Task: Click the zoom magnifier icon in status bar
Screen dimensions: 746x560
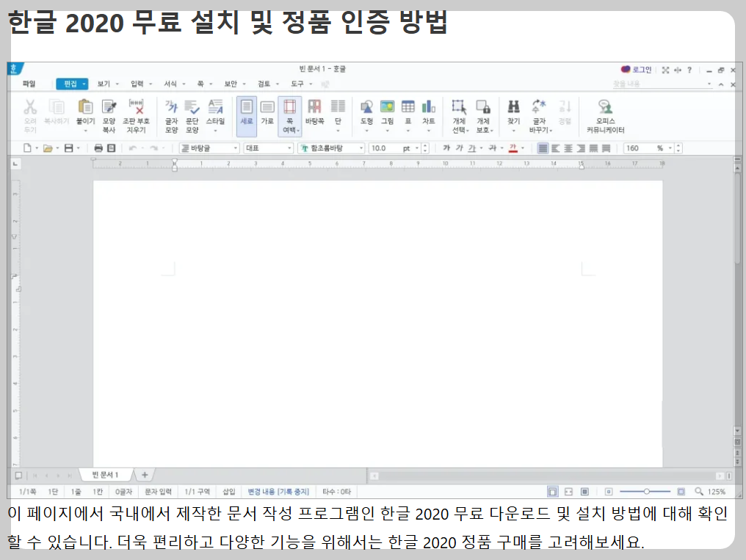Action: pos(698,492)
